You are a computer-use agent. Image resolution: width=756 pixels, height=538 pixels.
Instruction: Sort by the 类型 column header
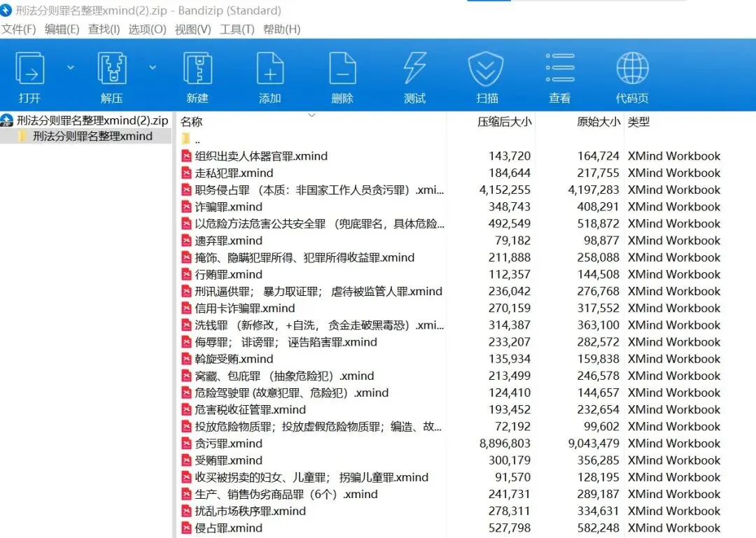point(639,122)
